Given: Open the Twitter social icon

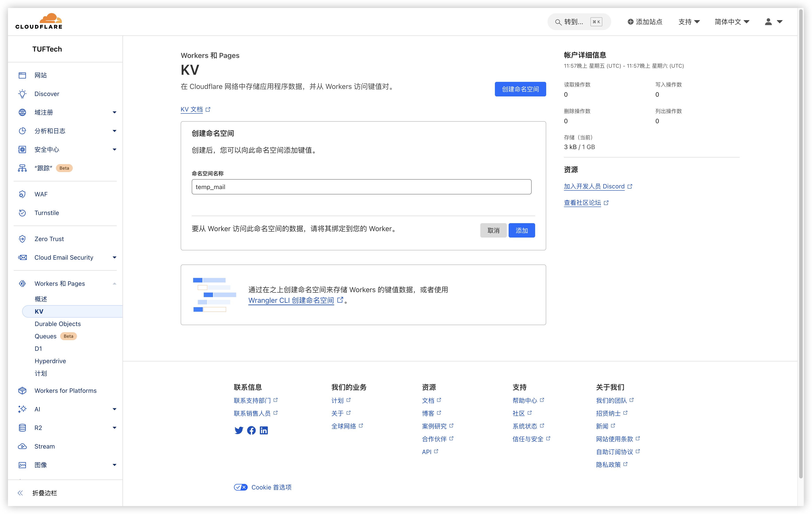Looking at the screenshot, I should click(239, 430).
